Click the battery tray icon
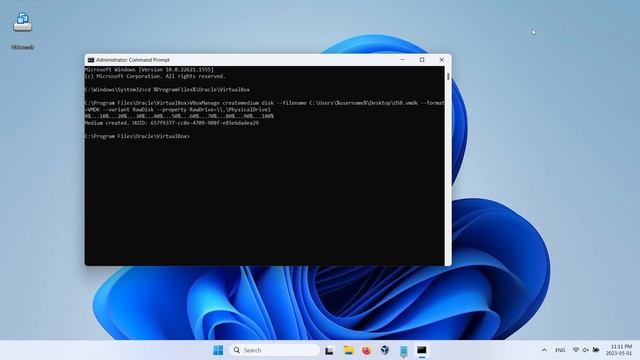640x360 pixels. (596, 350)
